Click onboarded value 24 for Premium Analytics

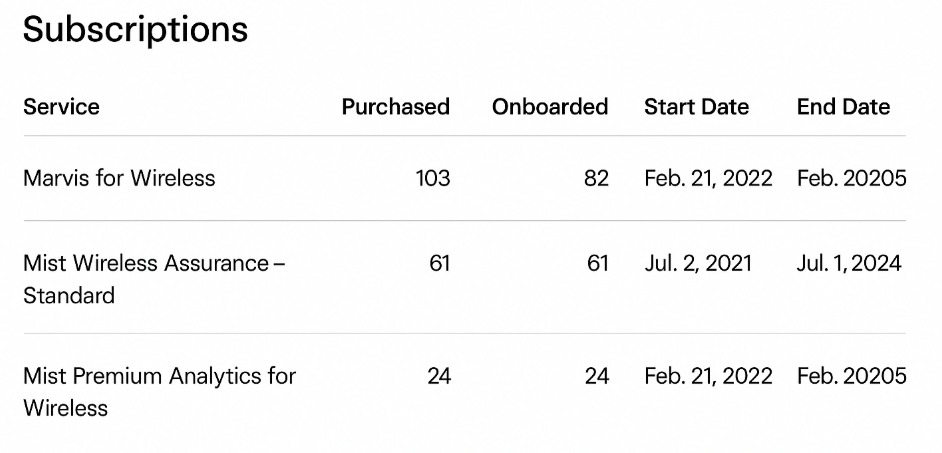pyautogui.click(x=596, y=377)
